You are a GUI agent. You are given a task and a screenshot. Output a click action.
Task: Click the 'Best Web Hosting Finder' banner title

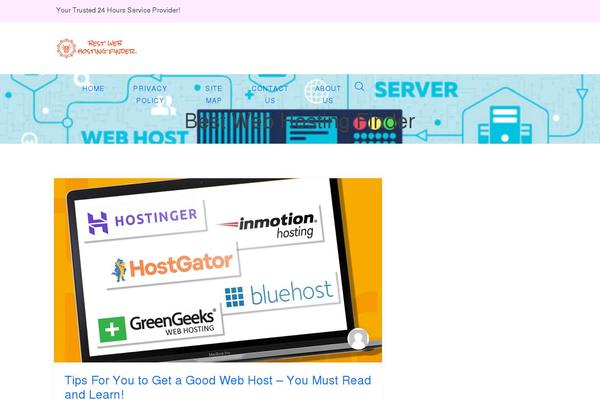click(x=300, y=121)
